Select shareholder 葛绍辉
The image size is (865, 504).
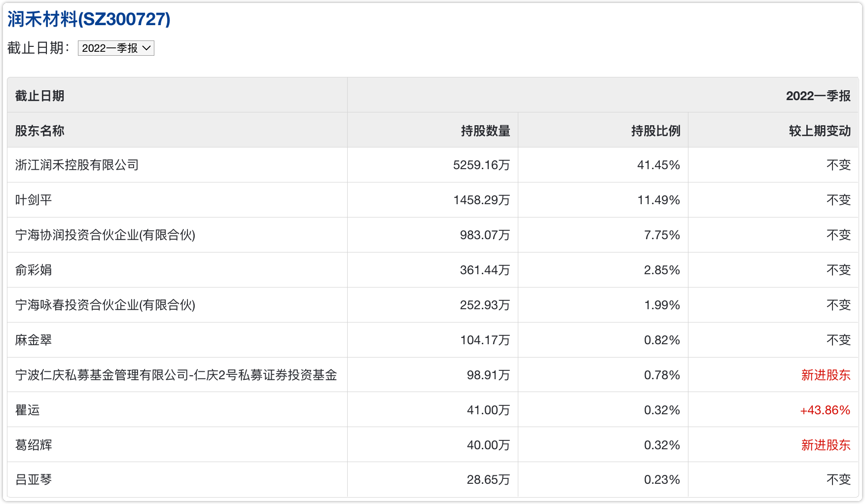coord(34,445)
